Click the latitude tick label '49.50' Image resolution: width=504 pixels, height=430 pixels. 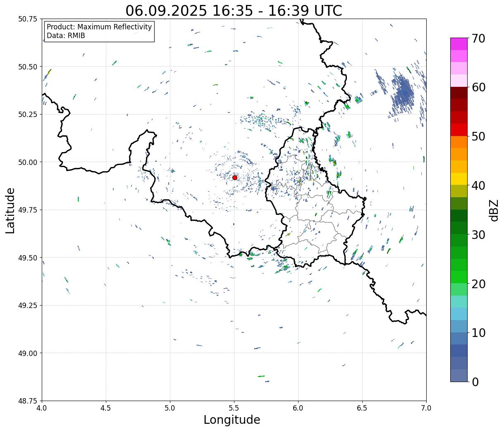(x=28, y=258)
